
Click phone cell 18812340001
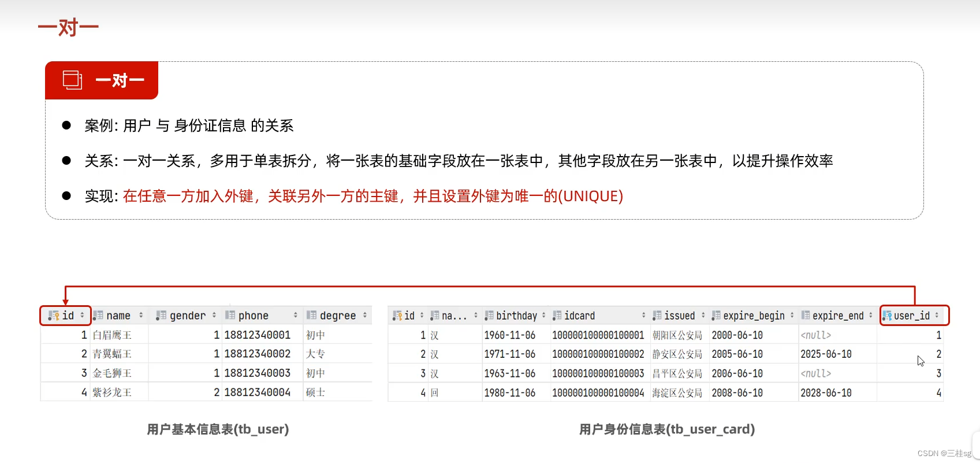[258, 335]
